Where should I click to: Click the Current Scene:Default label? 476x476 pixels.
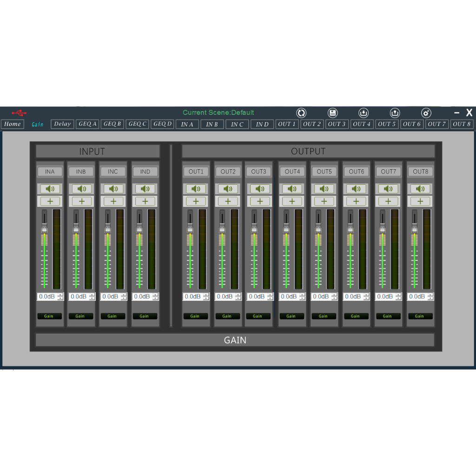coord(218,112)
